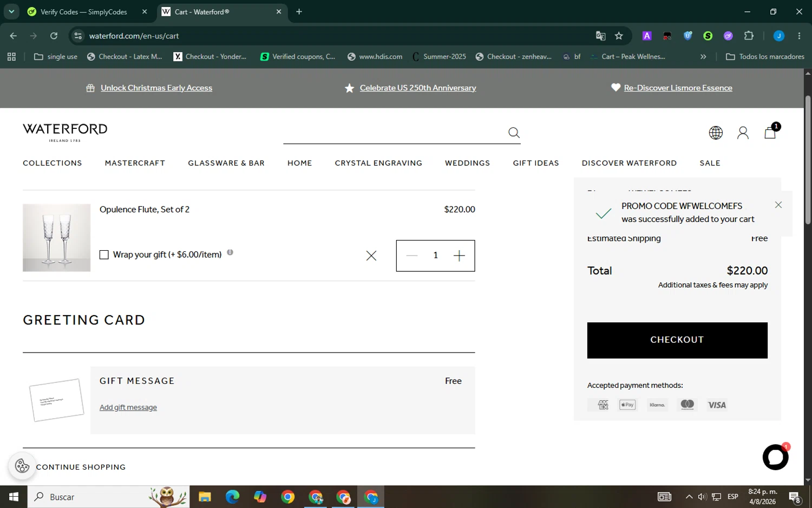Switch ESP keyboard language indicator
This screenshot has height=508, width=812.
(x=733, y=497)
